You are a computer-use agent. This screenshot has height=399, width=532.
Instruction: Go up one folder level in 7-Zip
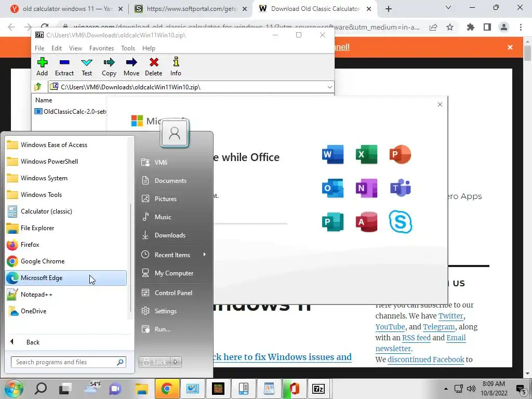pyautogui.click(x=38, y=87)
